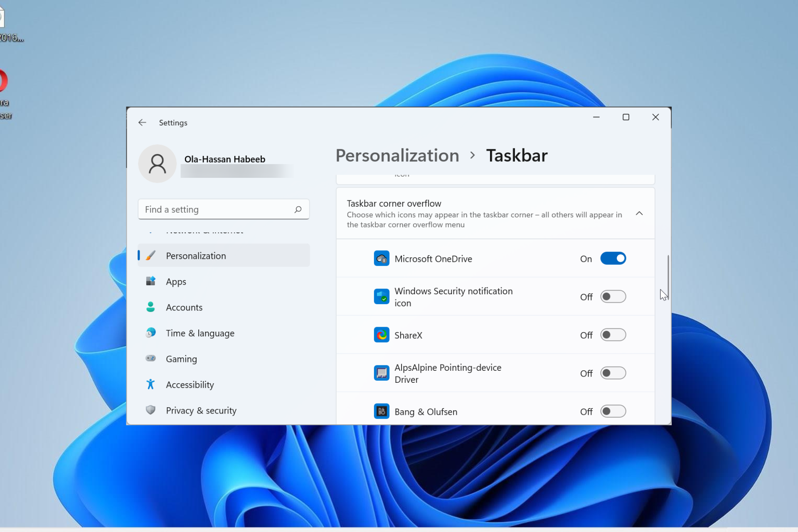The width and height of the screenshot is (798, 532).
Task: Click the user profile avatar
Action: tap(157, 163)
